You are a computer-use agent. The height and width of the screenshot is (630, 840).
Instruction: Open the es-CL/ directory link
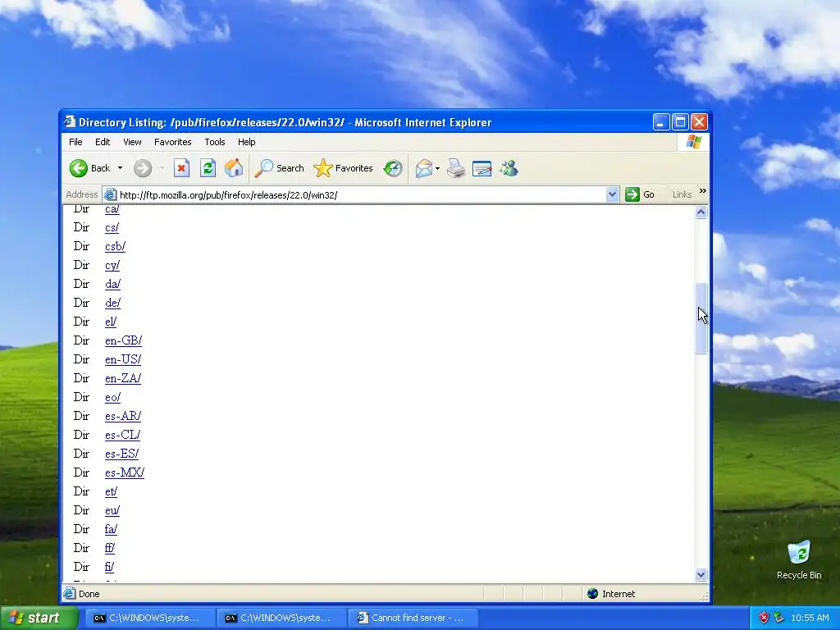pos(123,435)
